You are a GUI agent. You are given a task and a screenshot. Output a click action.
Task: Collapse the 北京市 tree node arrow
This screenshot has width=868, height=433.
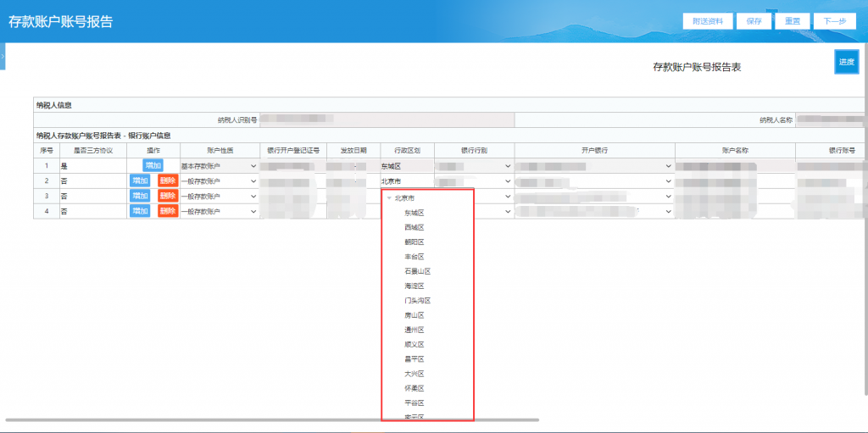click(389, 198)
